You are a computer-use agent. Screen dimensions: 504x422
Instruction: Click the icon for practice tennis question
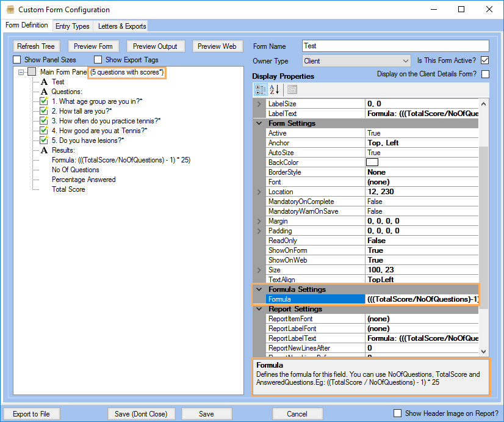click(44, 121)
